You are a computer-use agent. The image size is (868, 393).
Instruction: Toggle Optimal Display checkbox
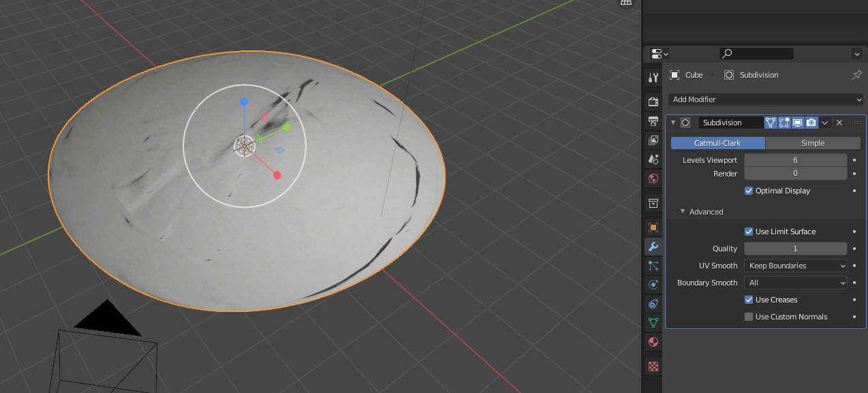[748, 191]
